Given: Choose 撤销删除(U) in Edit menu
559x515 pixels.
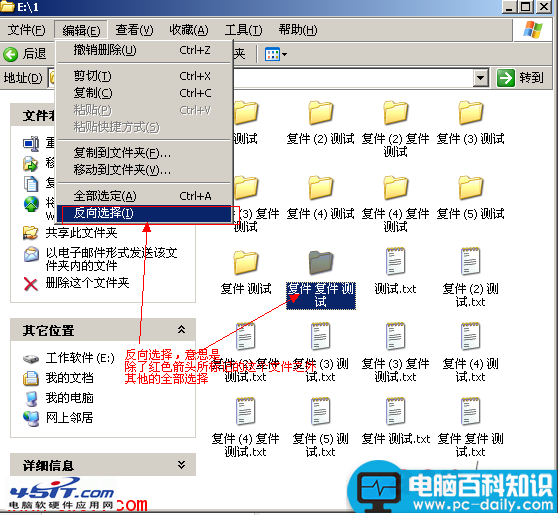Looking at the screenshot, I should click(144, 50).
